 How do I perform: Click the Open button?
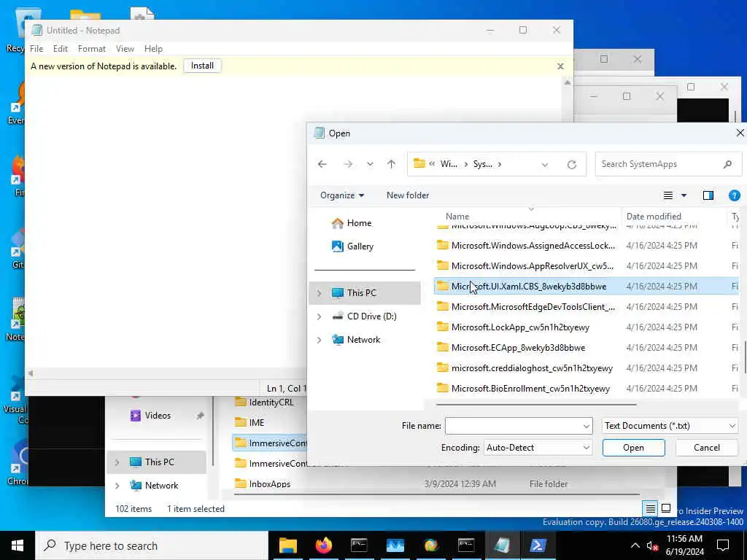(633, 448)
